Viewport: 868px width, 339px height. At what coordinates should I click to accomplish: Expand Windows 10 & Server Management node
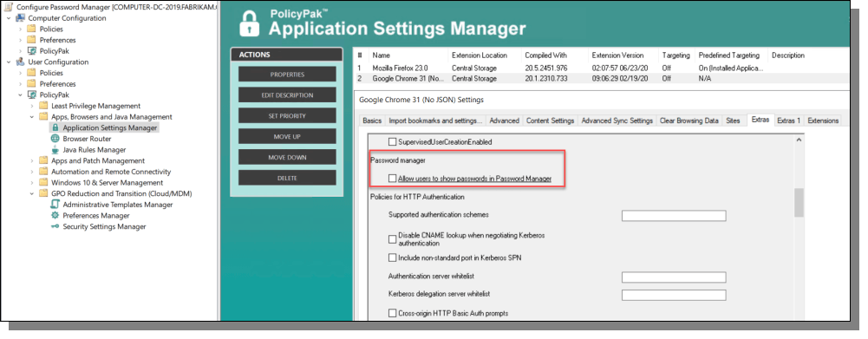(x=32, y=183)
